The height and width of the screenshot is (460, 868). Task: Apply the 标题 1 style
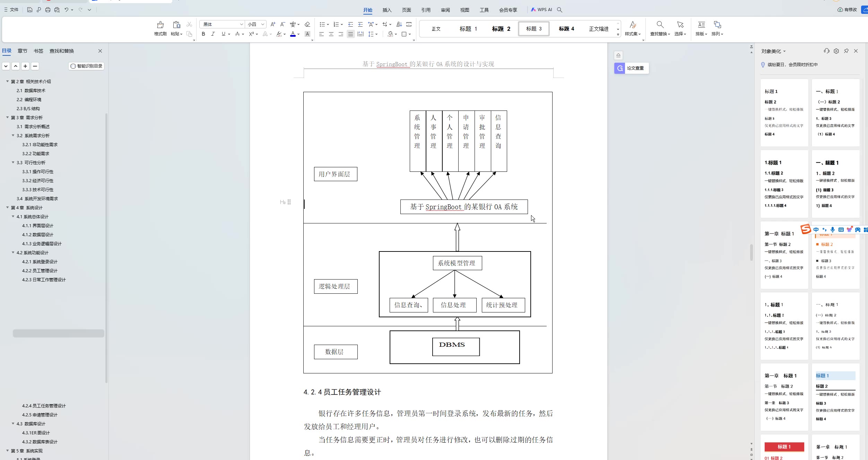coord(468,29)
